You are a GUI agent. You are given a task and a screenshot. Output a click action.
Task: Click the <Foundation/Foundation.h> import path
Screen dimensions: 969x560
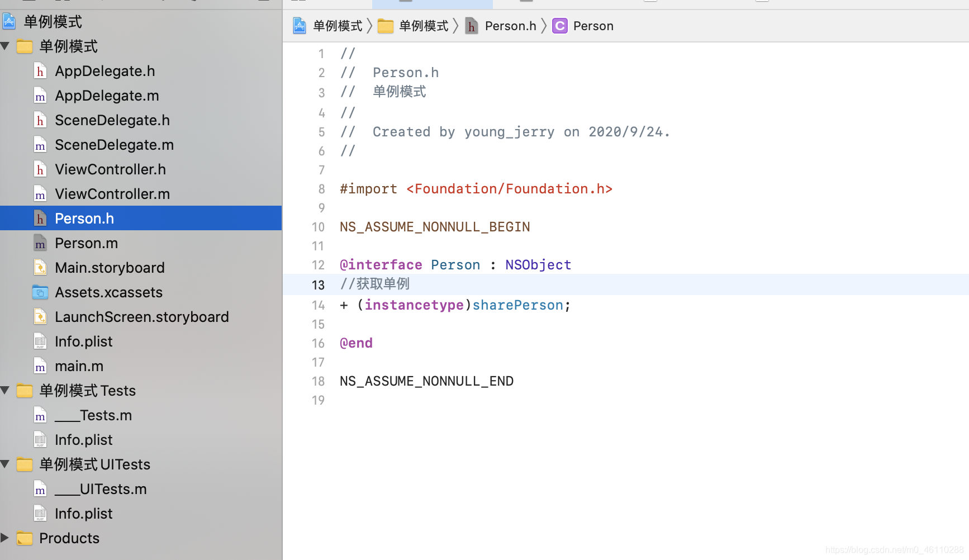pyautogui.click(x=509, y=189)
